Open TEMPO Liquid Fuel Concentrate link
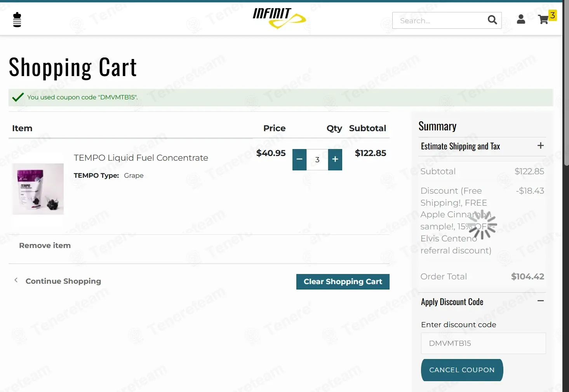This screenshot has height=392, width=569. (x=141, y=158)
